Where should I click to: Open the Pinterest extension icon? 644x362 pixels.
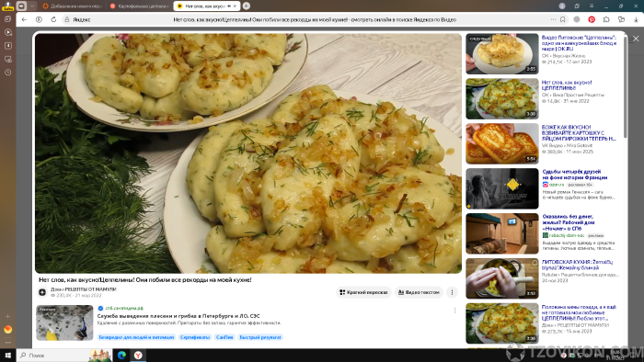click(x=592, y=19)
